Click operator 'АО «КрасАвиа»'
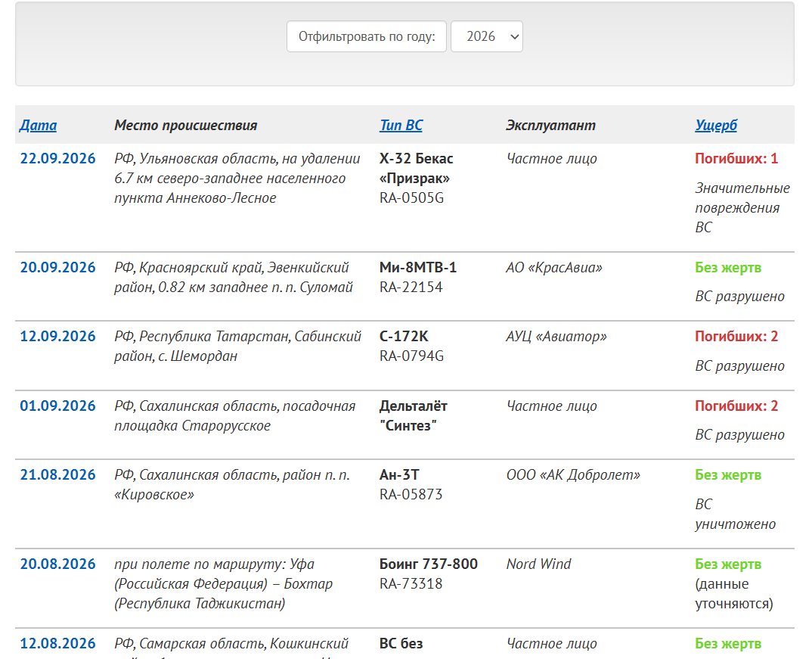This screenshot has width=812, height=659. click(x=554, y=267)
